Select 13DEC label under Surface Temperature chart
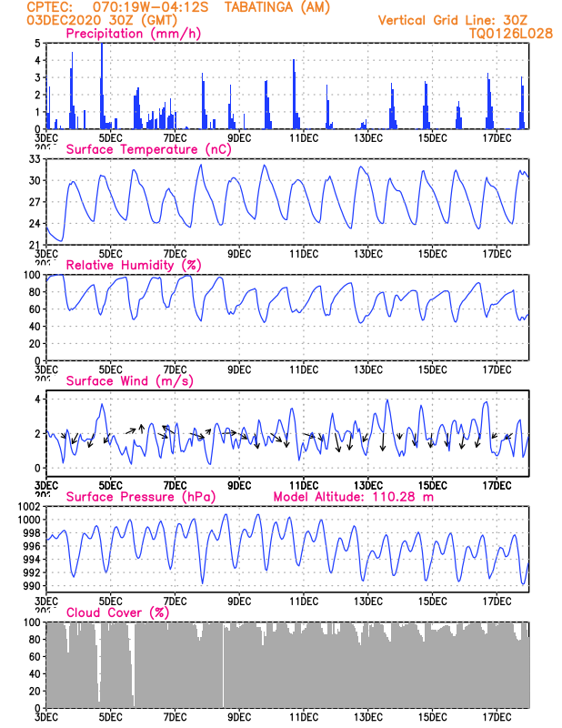This screenshot has height=728, width=562. tap(368, 254)
